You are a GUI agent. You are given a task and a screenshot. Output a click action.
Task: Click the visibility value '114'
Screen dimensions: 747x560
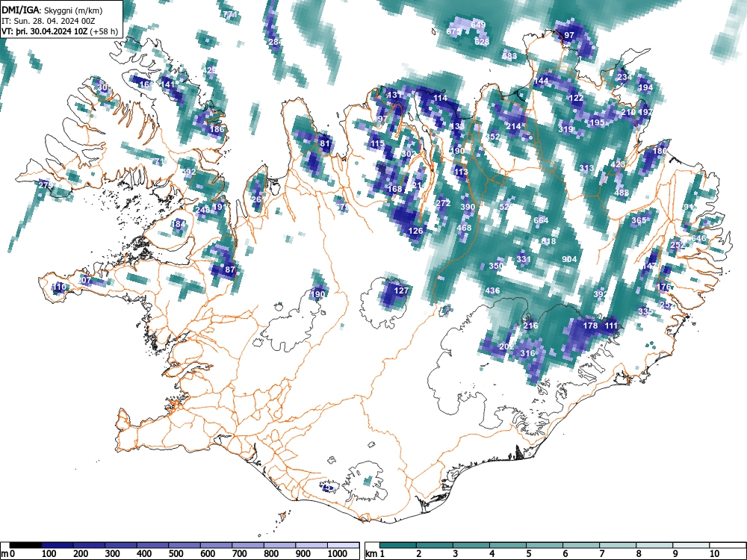click(440, 98)
